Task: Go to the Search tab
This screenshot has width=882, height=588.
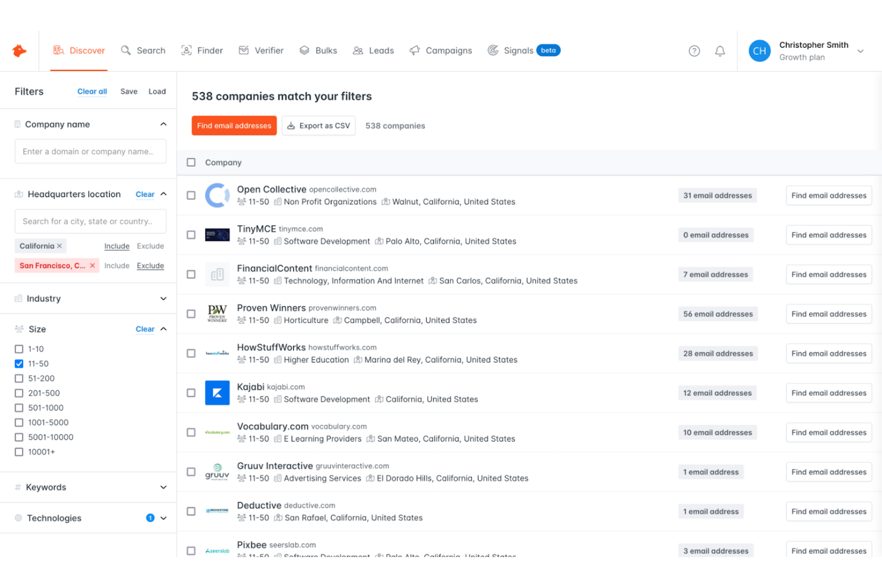Action: [x=143, y=51]
